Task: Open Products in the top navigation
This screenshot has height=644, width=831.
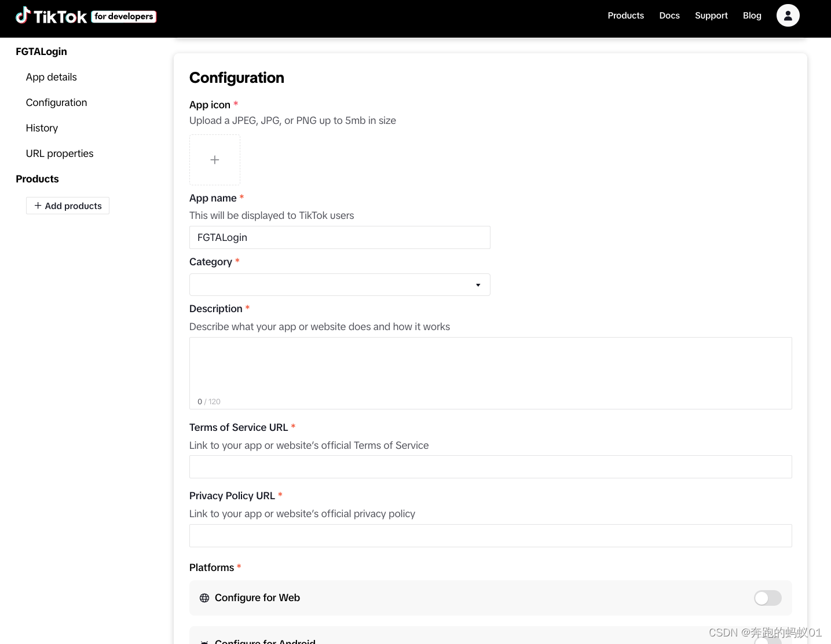Action: click(625, 16)
